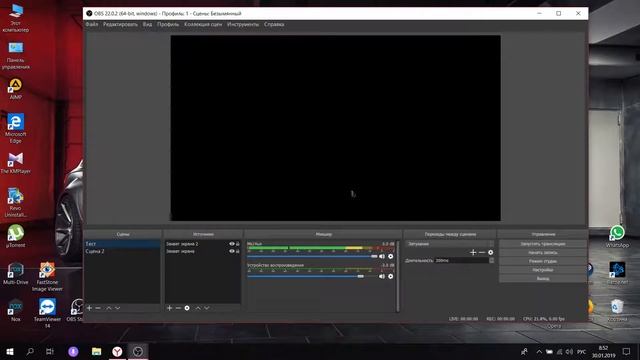640x360 pixels.
Task: Open Nox desktop shortcut
Action: tap(16, 310)
